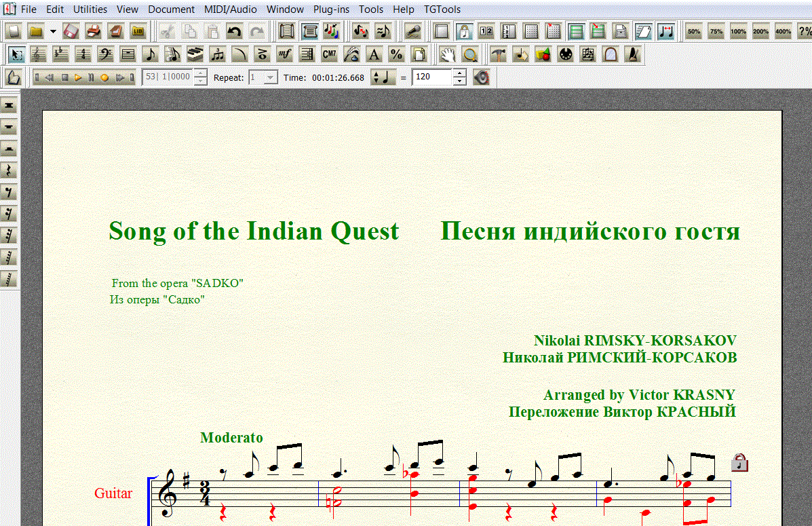Select the Special Tools hammer icon
The width and height of the screenshot is (812, 526).
pos(498,54)
